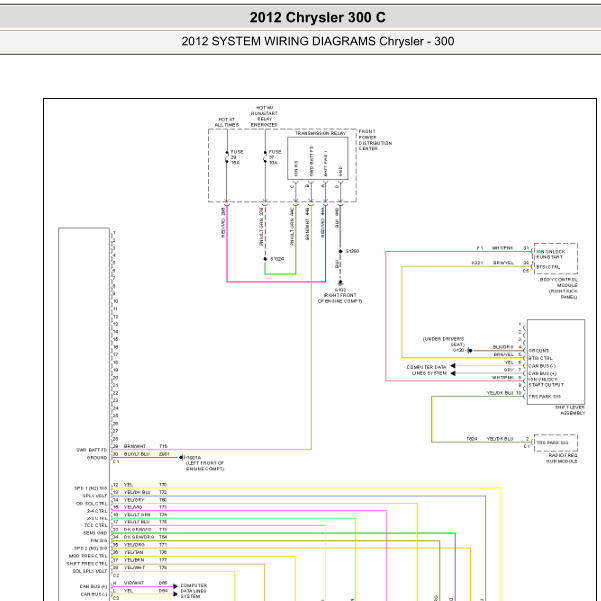Click the "YEL/LT GRN" wire label at pin 16

click(x=137, y=515)
